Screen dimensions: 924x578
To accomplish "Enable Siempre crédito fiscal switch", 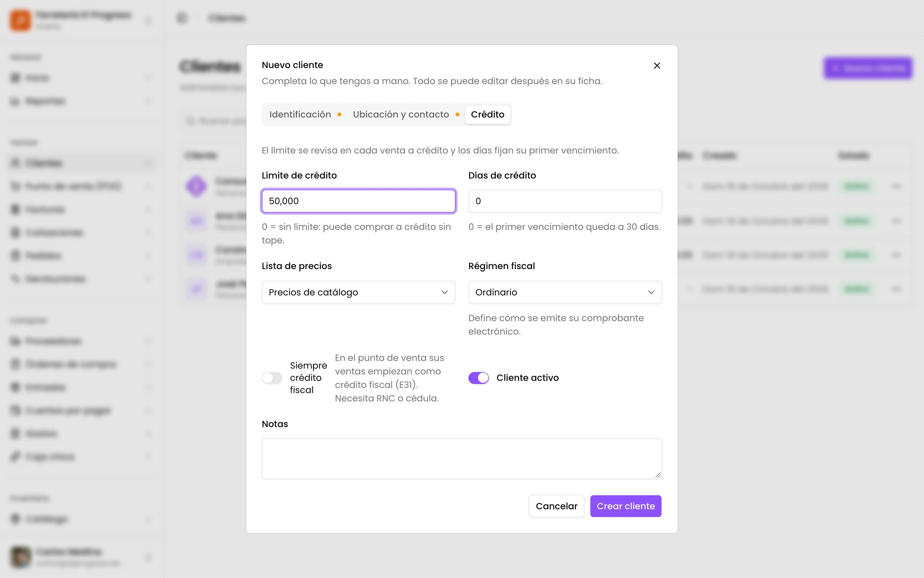I will tap(272, 378).
